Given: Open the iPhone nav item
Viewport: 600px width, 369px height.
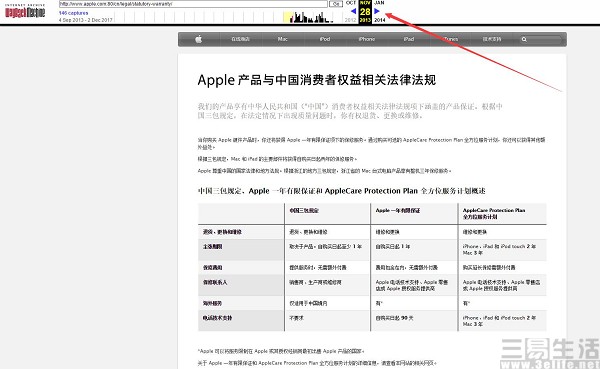Looking at the screenshot, I should point(367,39).
